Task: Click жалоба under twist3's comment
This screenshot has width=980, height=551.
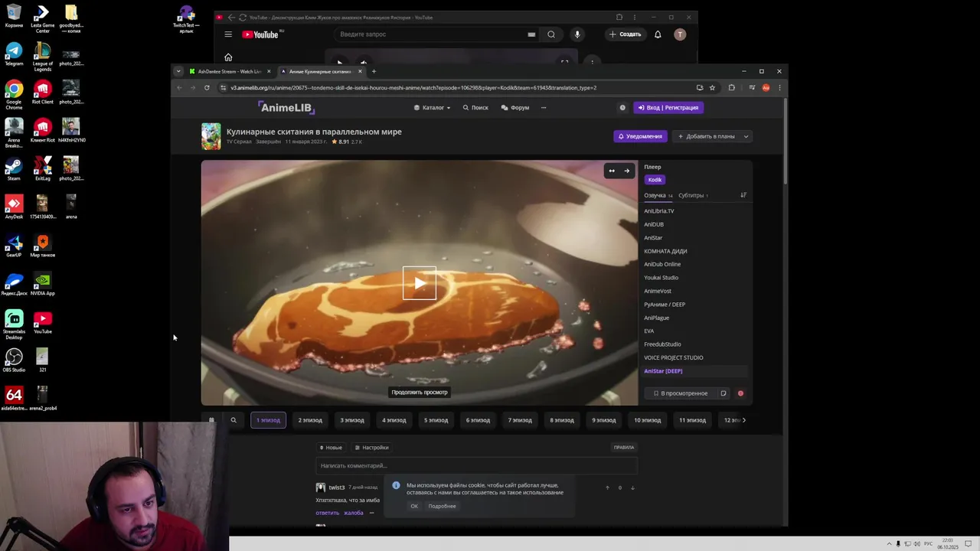Action: pos(353,513)
